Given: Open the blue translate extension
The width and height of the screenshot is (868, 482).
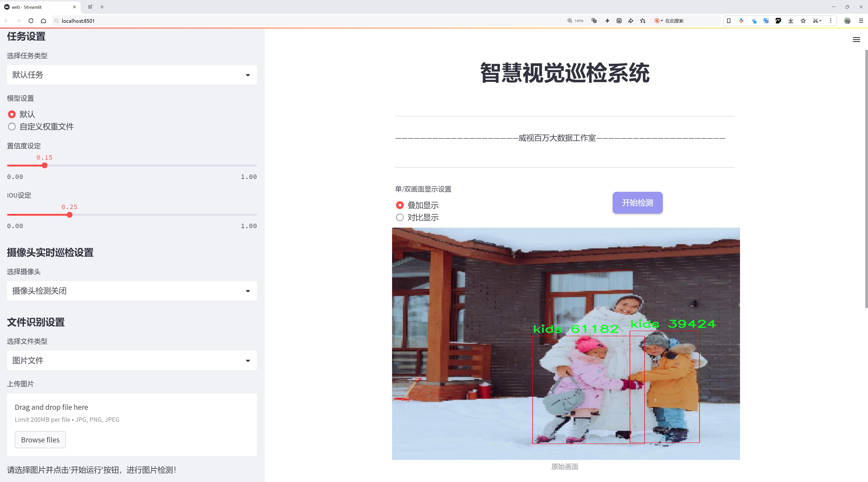Looking at the screenshot, I should [x=766, y=21].
